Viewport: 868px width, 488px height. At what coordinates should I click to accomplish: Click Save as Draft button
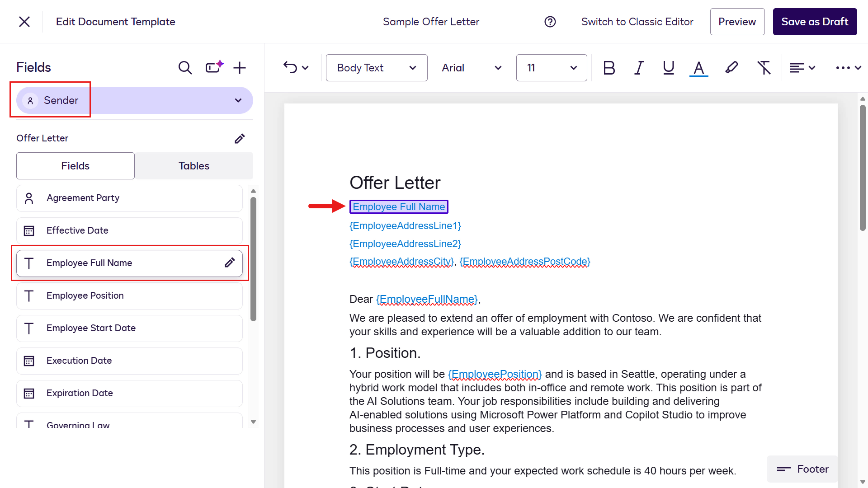pyautogui.click(x=815, y=22)
